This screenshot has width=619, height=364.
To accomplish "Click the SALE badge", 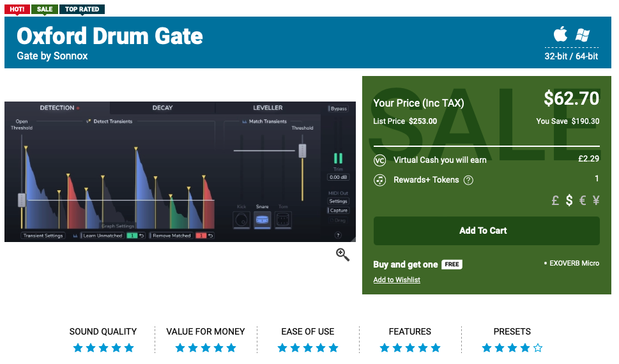I will (45, 9).
